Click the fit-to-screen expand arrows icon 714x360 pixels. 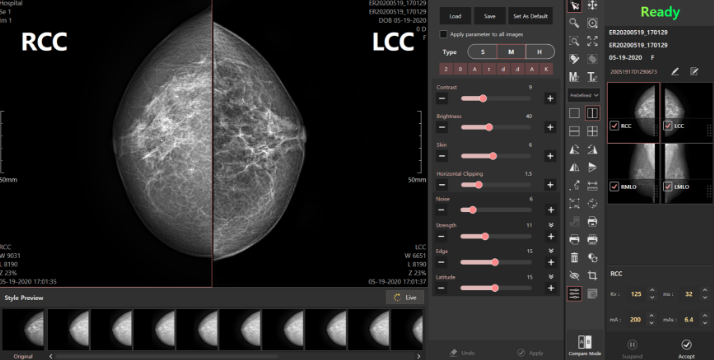(592, 41)
